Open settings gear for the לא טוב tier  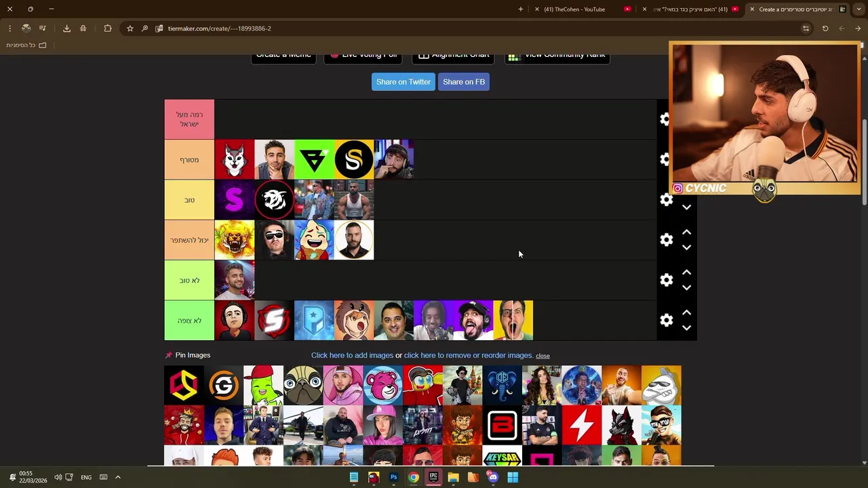coord(667,280)
